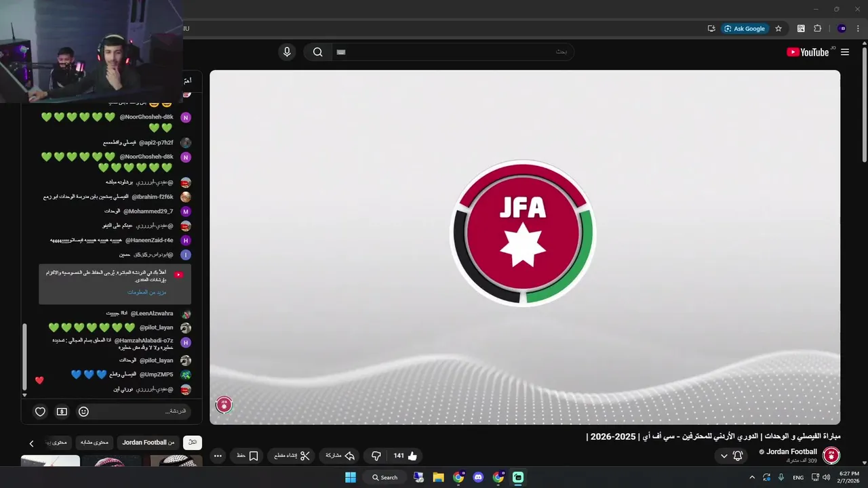Open the chat emoji picker
Screen dimensions: 868x488
pos(83,411)
